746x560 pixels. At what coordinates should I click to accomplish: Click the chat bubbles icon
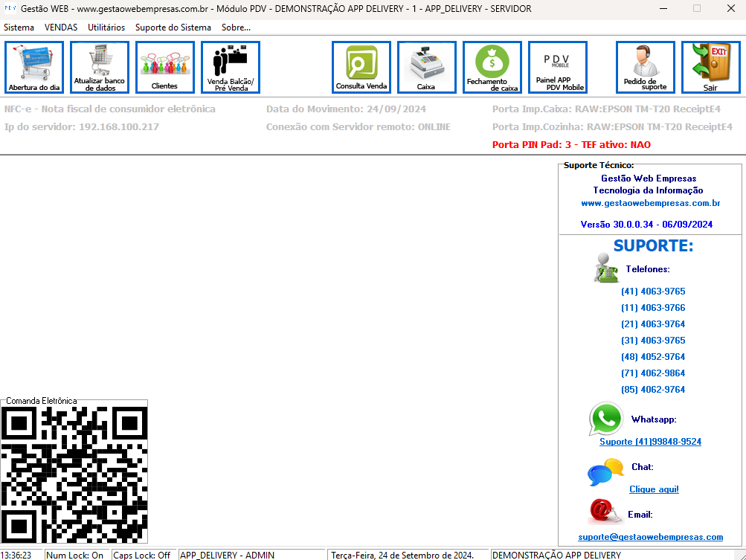click(605, 472)
